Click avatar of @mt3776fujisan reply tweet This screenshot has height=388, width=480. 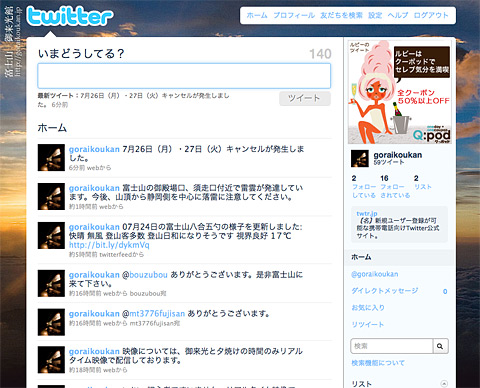click(x=51, y=322)
